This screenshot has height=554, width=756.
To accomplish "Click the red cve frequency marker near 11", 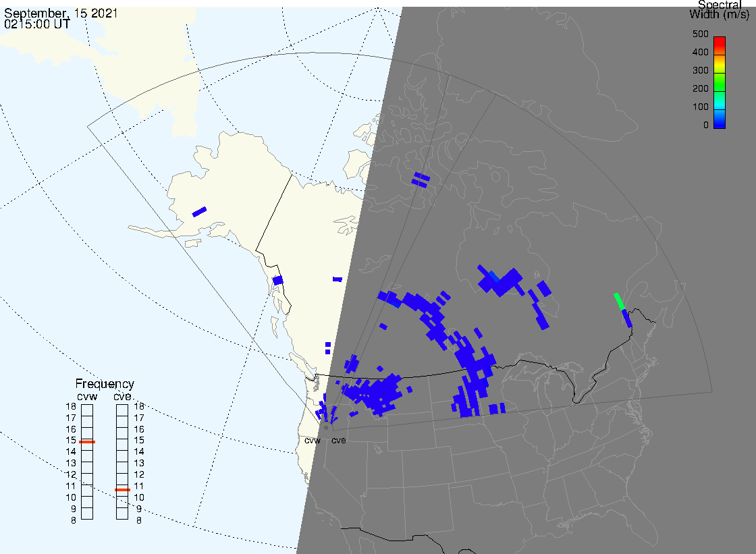I will (x=122, y=490).
